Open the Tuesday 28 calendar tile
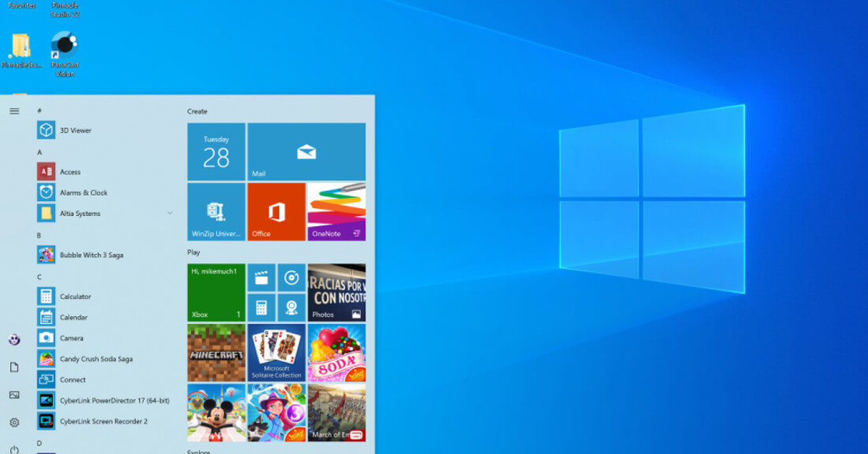The width and height of the screenshot is (868, 454). pyautogui.click(x=216, y=152)
